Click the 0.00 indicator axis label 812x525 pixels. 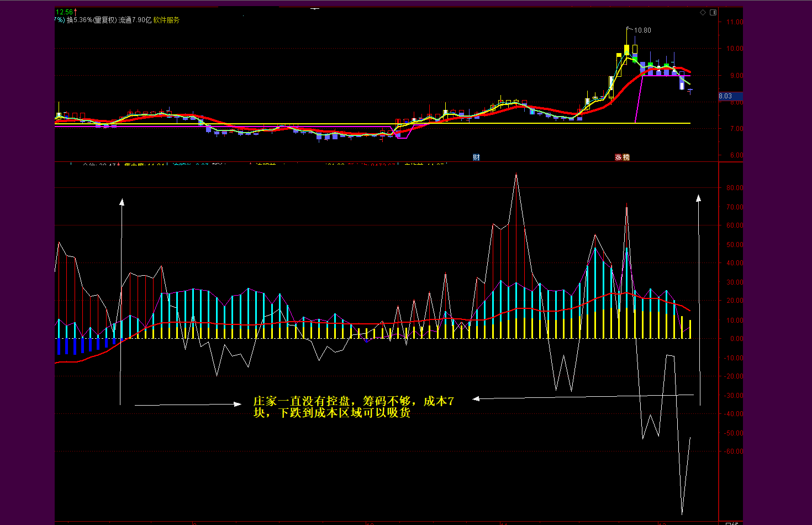coord(737,339)
